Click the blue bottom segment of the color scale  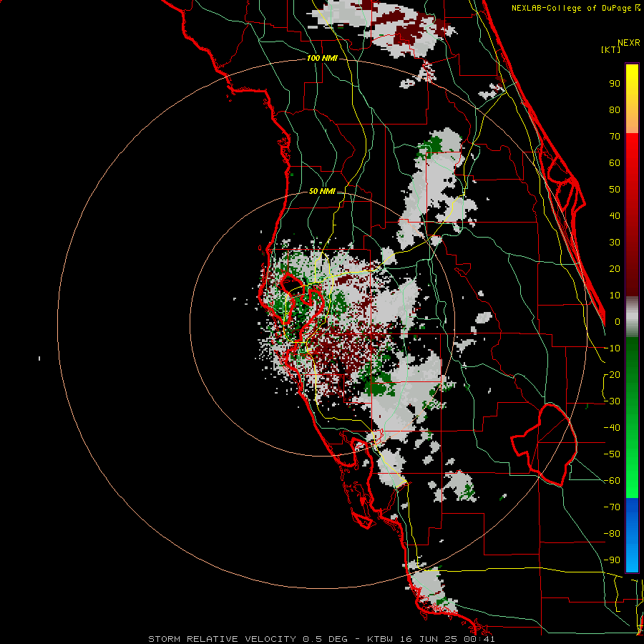632,535
